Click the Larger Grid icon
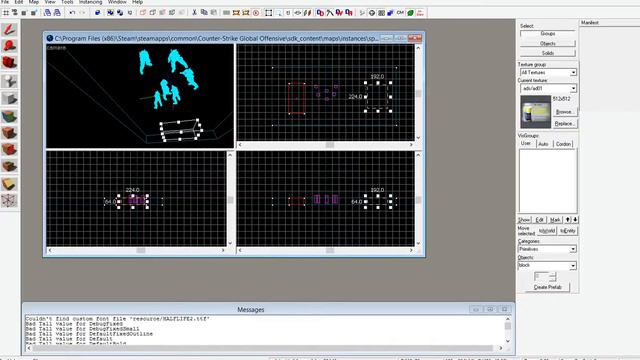The image size is (640, 360). coord(34,13)
